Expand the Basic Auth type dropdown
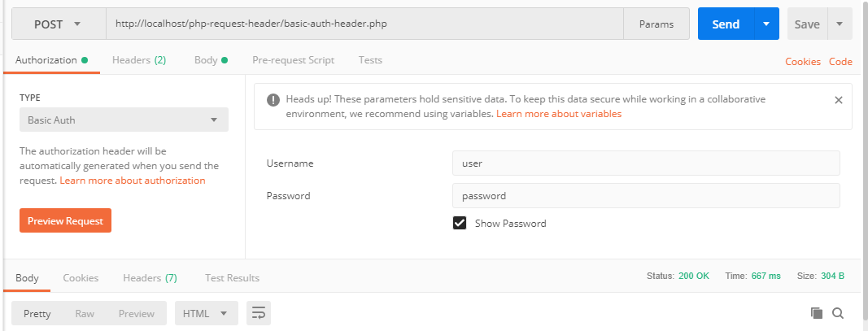This screenshot has height=331, width=868. click(x=124, y=120)
